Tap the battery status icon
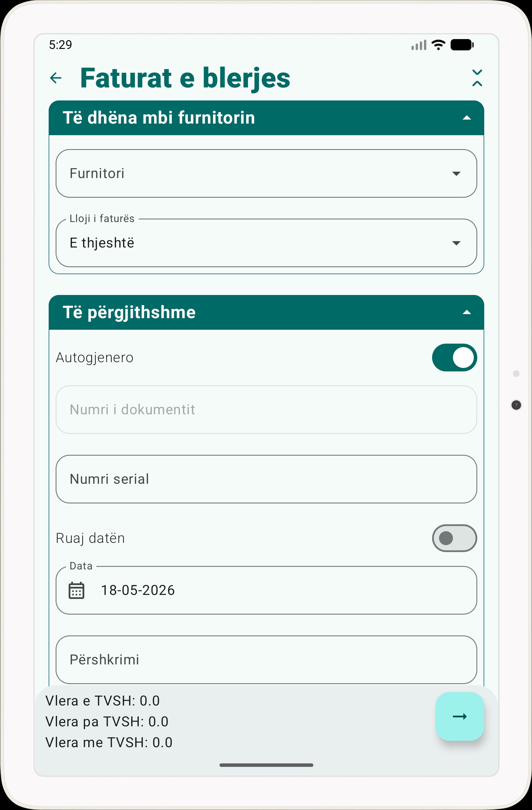Screen dimensions: 532x810 tap(462, 45)
